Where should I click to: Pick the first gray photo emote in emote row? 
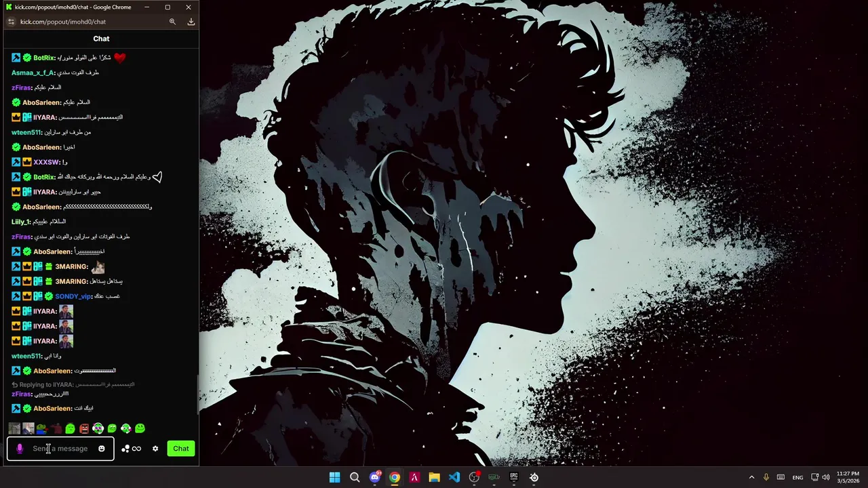(14, 428)
